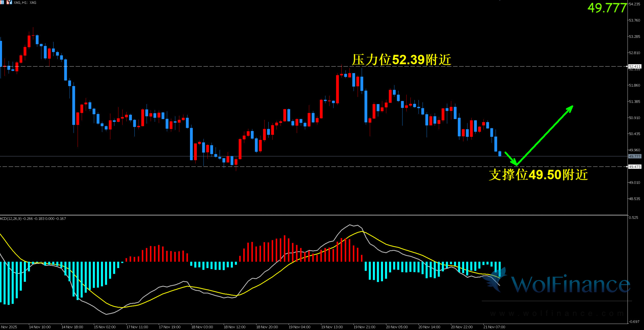Select the short green downward arrow segment
The width and height of the screenshot is (644, 330).
pos(510,158)
